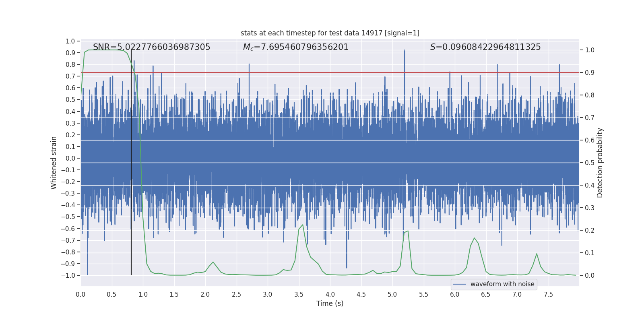Click the chirp mass Mc annotation
This screenshot has width=644, height=322.
coord(295,47)
